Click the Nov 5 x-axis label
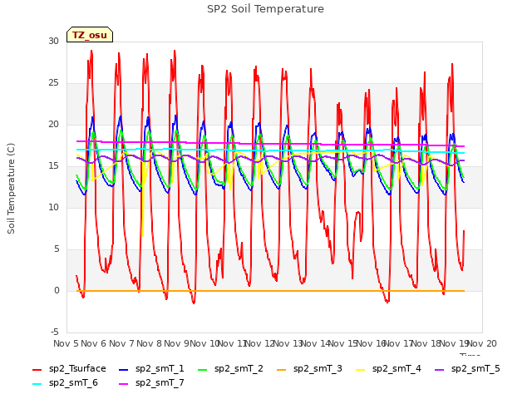Image resolution: width=532 pixels, height=399 pixels. 66,343
